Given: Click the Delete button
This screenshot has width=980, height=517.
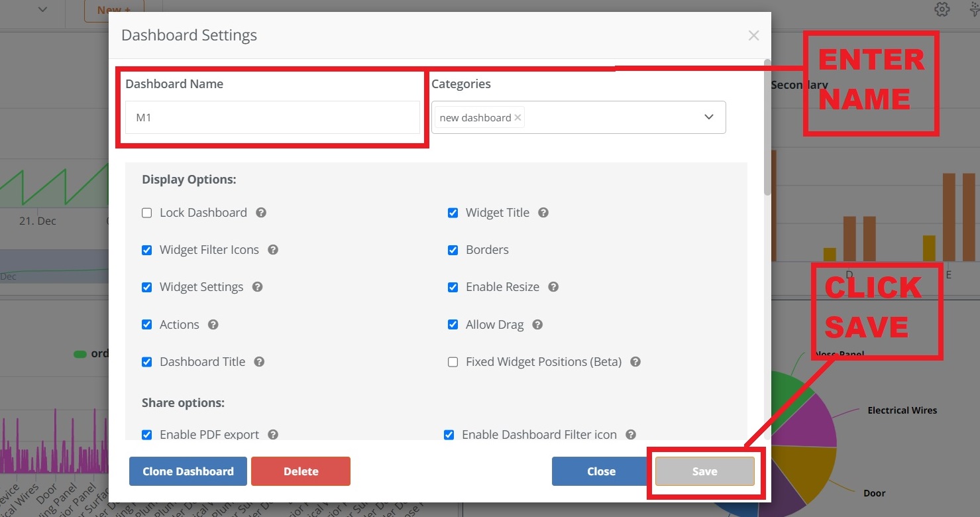Looking at the screenshot, I should (301, 471).
